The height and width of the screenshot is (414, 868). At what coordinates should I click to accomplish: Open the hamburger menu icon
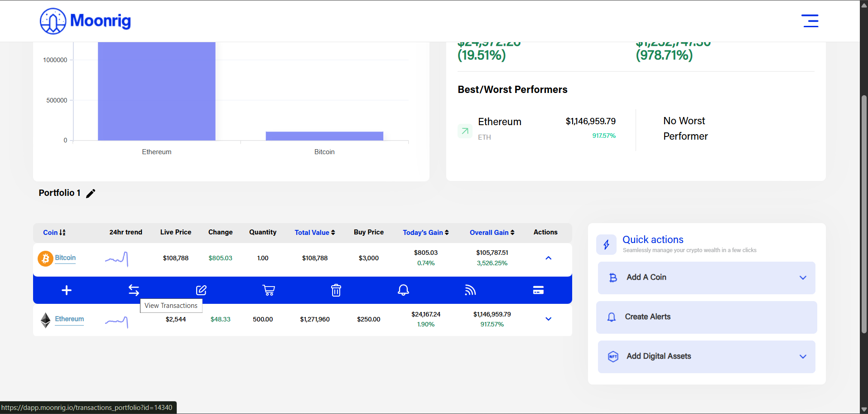(810, 21)
